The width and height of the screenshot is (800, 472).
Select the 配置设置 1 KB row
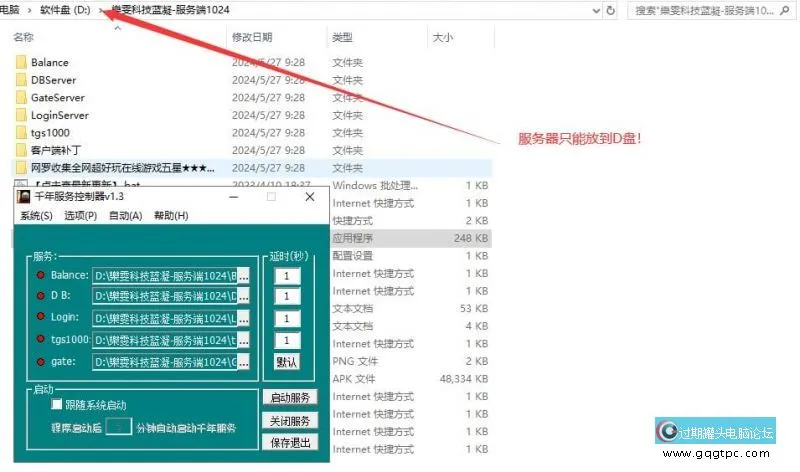pyautogui.click(x=411, y=256)
